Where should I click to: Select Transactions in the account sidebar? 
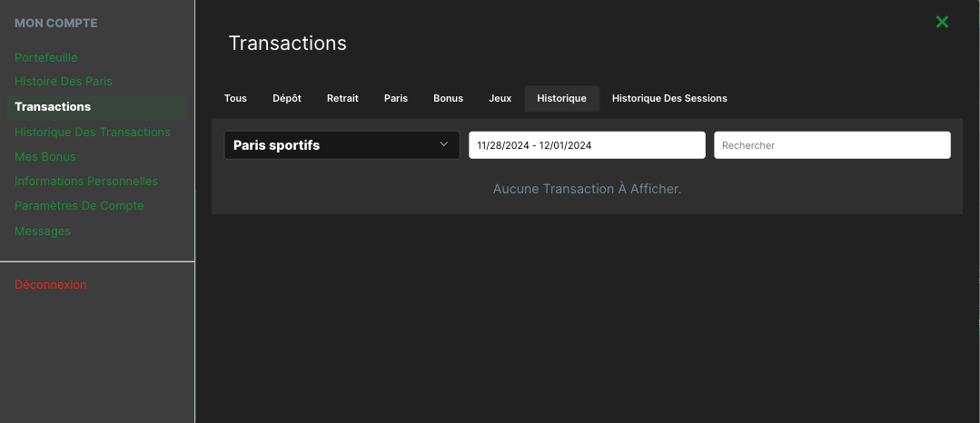coord(53,106)
